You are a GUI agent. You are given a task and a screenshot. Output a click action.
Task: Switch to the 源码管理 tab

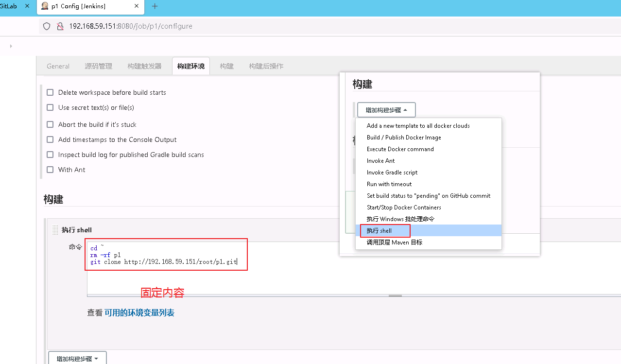point(98,66)
